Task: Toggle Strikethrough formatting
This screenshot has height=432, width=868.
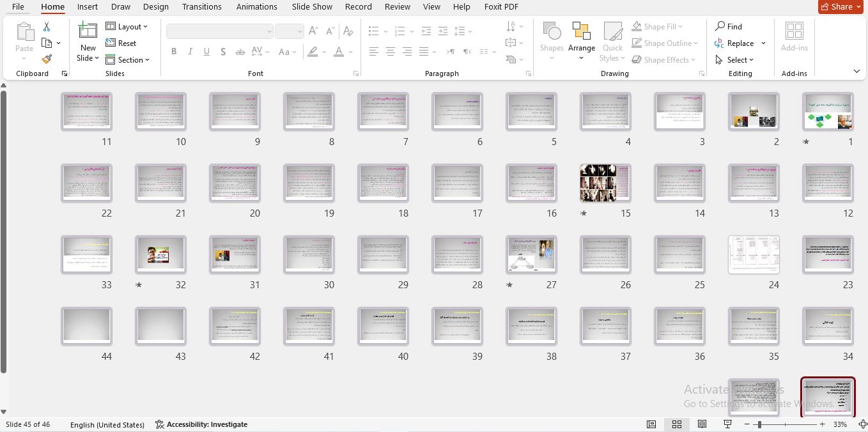Action: (240, 52)
